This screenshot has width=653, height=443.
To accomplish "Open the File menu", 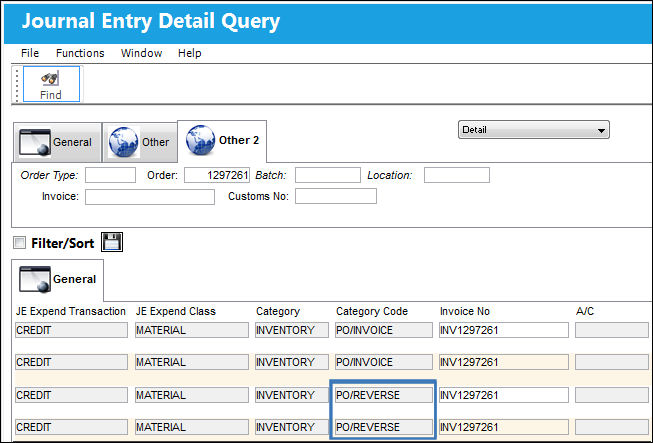I will [x=30, y=53].
